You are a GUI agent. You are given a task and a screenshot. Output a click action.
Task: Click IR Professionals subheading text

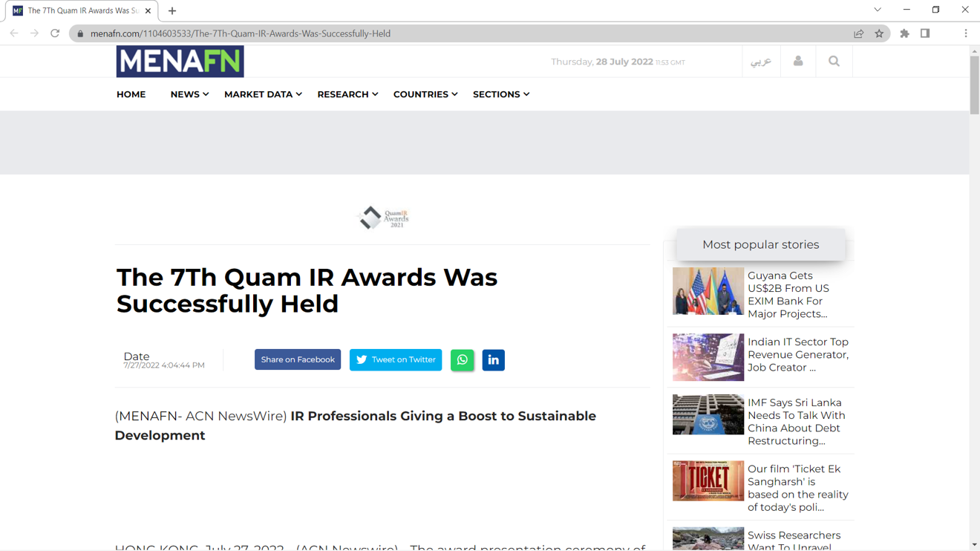[356, 426]
